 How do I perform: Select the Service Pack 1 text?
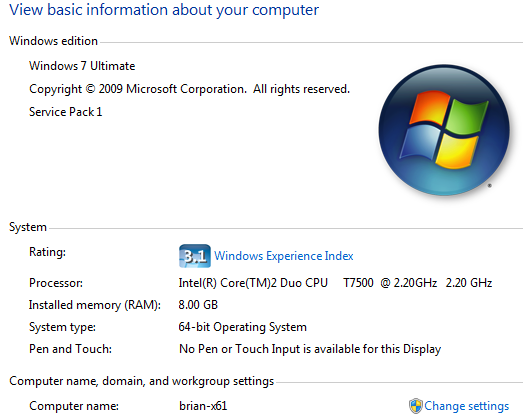click(x=65, y=112)
